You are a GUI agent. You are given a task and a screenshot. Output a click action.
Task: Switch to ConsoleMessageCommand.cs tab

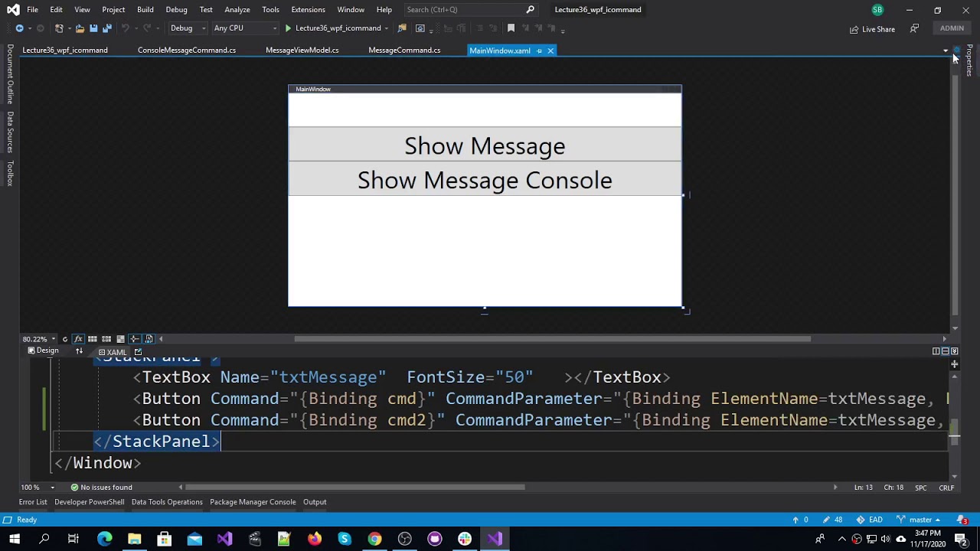coord(187,51)
